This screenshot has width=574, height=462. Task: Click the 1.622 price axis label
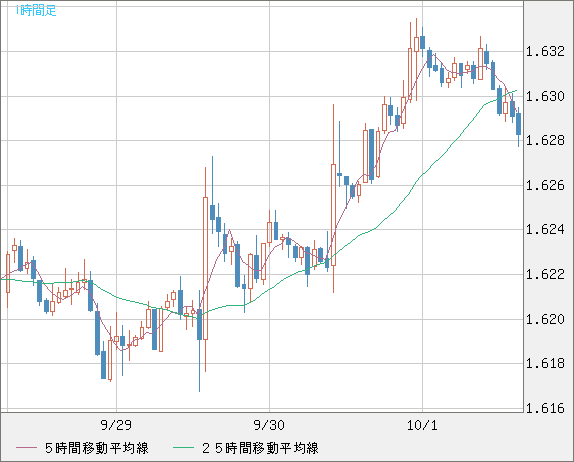tap(545, 275)
